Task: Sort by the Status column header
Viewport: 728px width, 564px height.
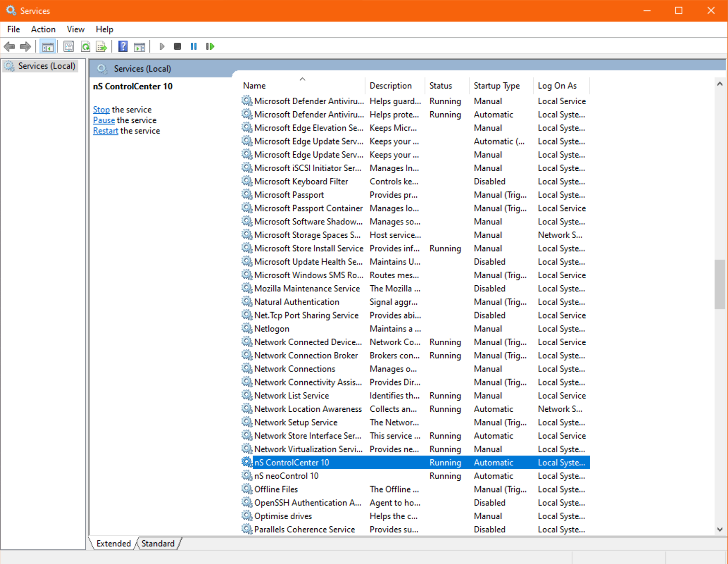Action: tap(447, 85)
